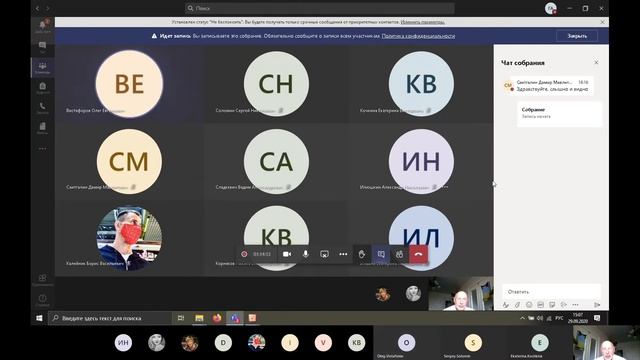Select the ВЕ participant tile
Screen dimensions: 640x360
pos(129,84)
